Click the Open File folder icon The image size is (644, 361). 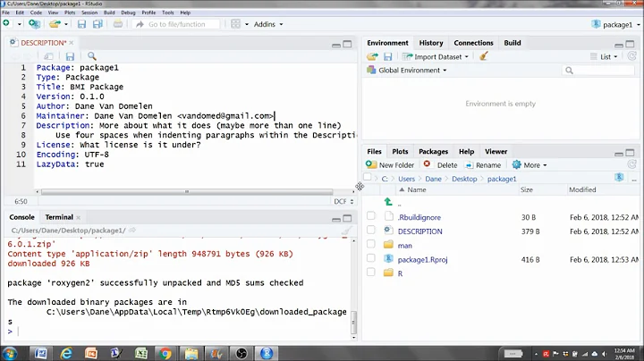pos(55,24)
